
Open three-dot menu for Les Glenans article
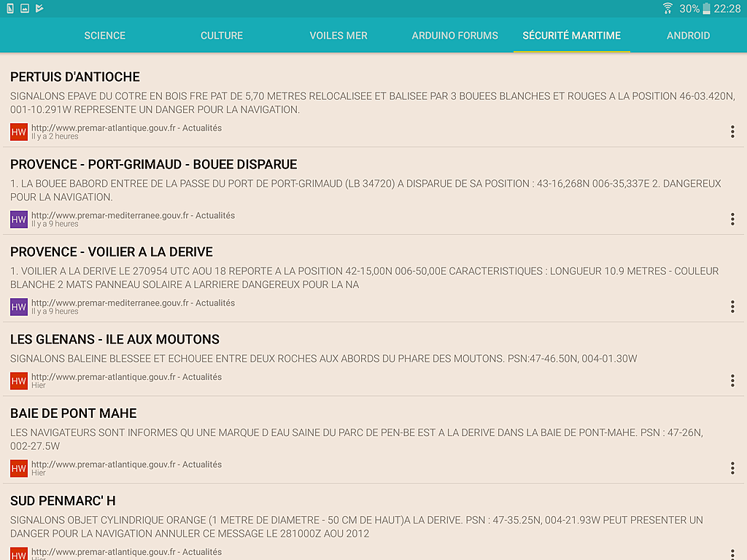tap(732, 381)
